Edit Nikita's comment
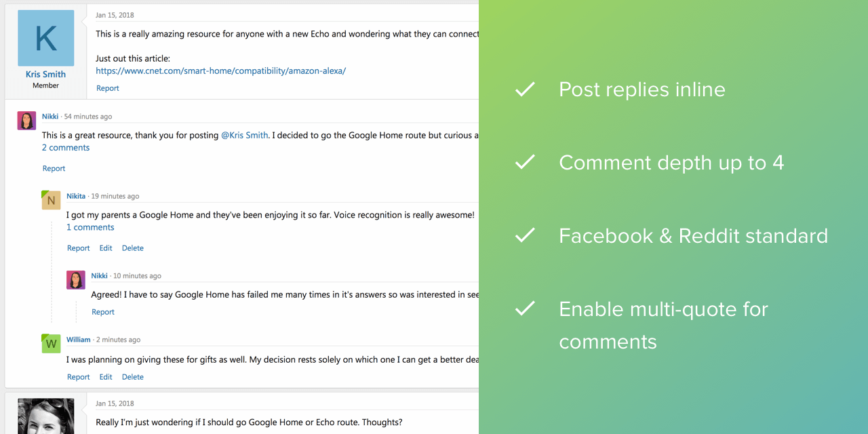 tap(106, 248)
